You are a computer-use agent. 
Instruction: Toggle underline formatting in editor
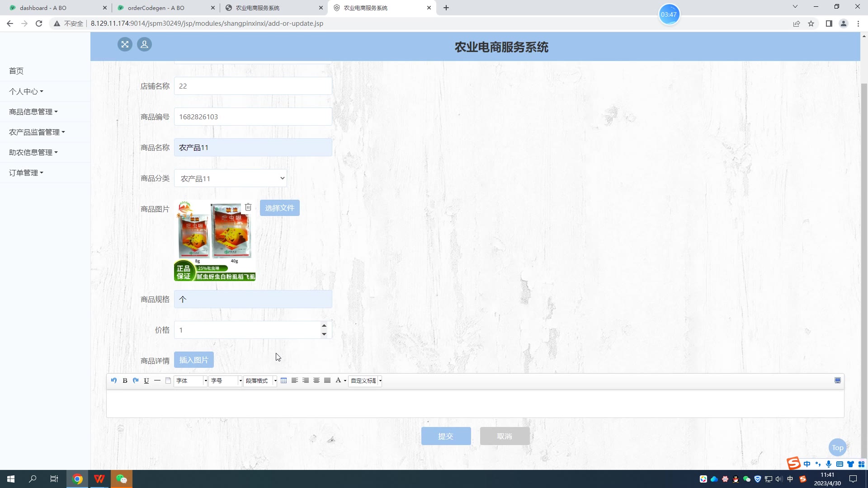tap(146, 380)
